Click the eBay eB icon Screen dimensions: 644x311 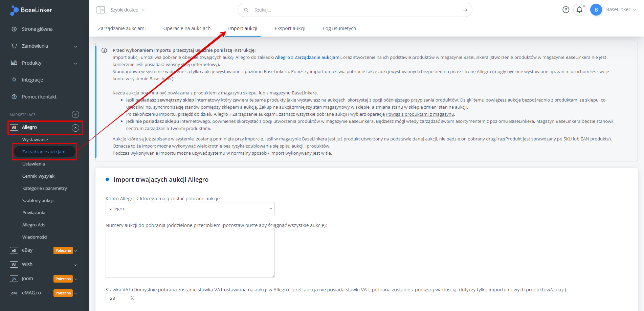click(x=14, y=250)
